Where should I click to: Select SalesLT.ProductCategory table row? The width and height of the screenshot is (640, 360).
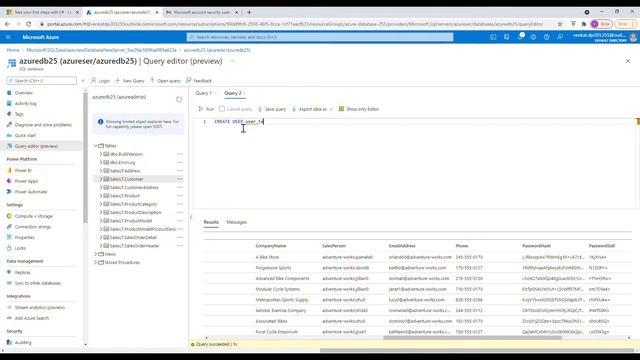point(133,204)
